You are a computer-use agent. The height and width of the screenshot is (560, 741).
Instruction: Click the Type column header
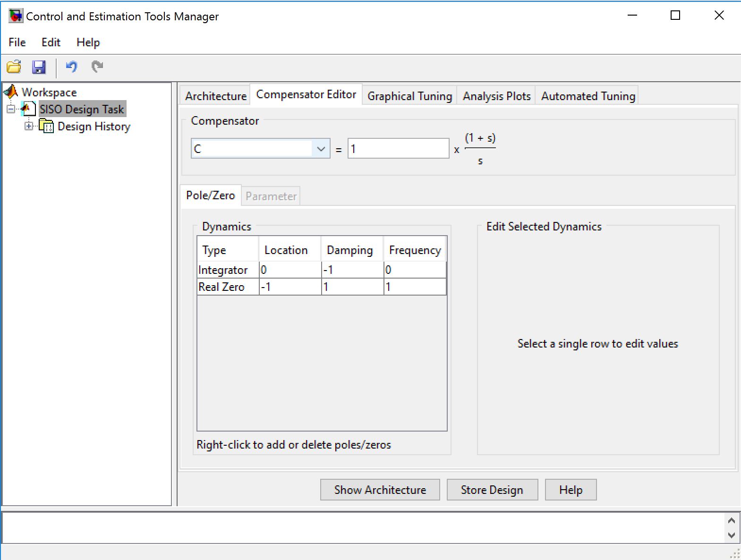click(228, 249)
